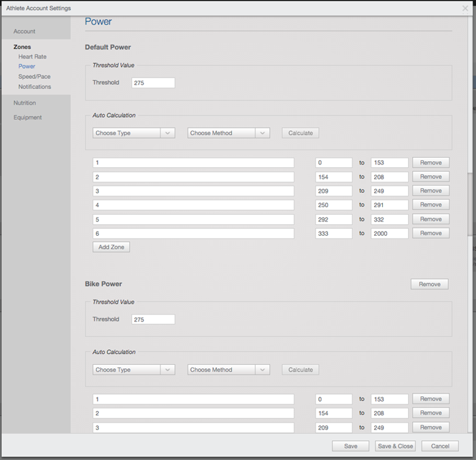Image resolution: width=476 pixels, height=460 pixels.
Task: Expand Default Power Choose Method dropdown
Action: (x=228, y=133)
